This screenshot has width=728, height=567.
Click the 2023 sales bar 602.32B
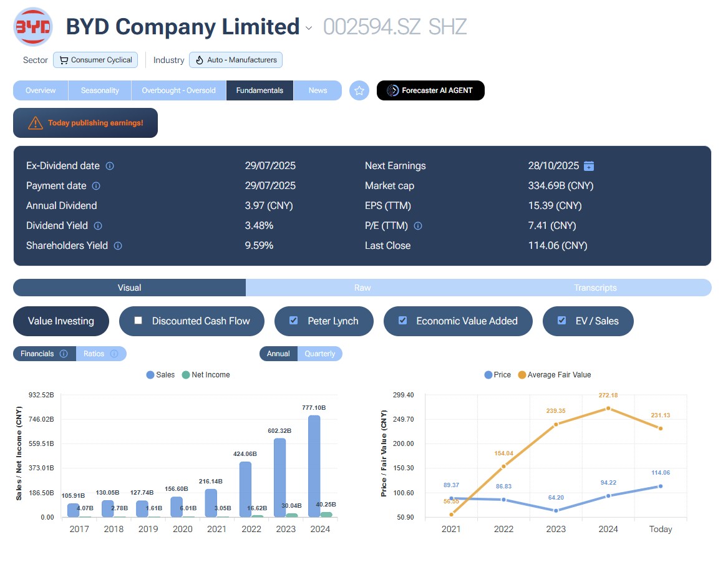280,477
